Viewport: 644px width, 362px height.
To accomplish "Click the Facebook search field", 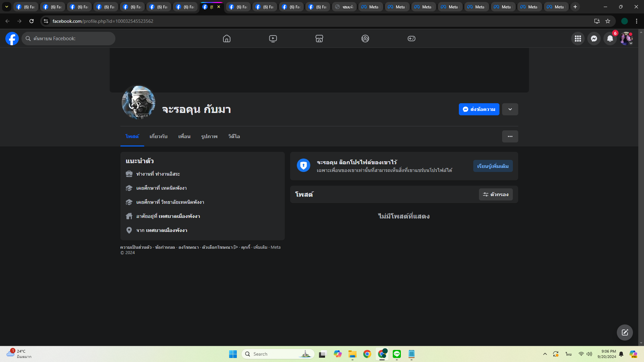I will [69, 39].
